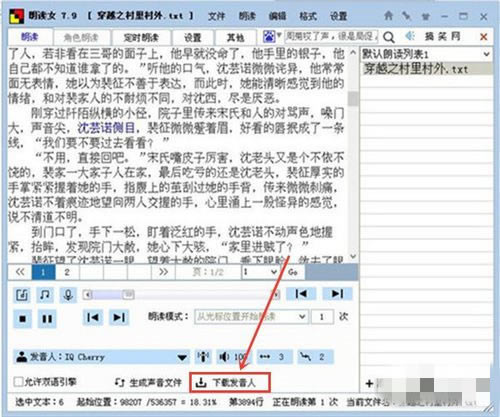Select page 2 in the pager
This screenshot has width=500, height=417.
point(67,272)
